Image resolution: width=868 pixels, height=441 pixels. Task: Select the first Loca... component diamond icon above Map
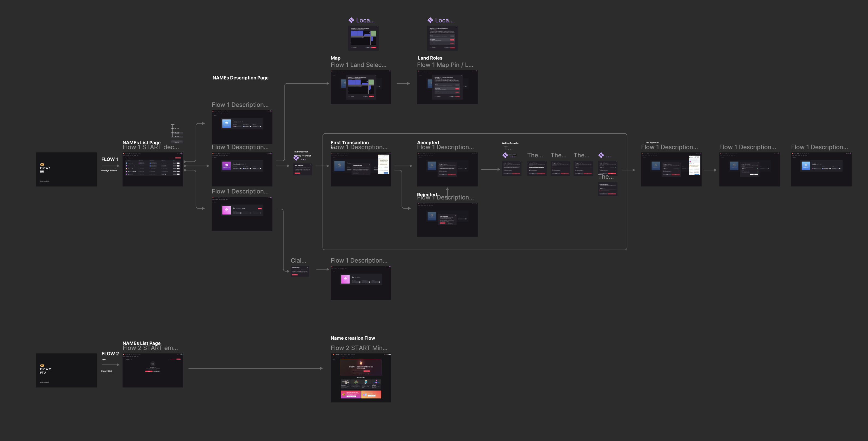(351, 20)
